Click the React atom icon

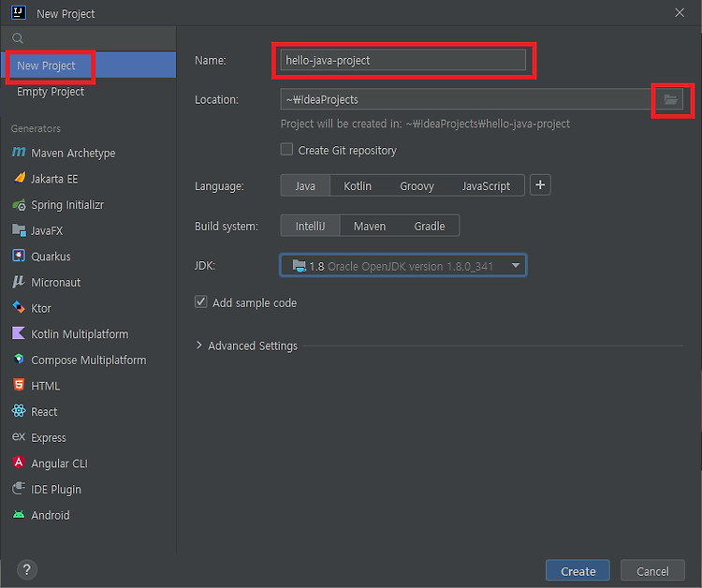tap(19, 411)
